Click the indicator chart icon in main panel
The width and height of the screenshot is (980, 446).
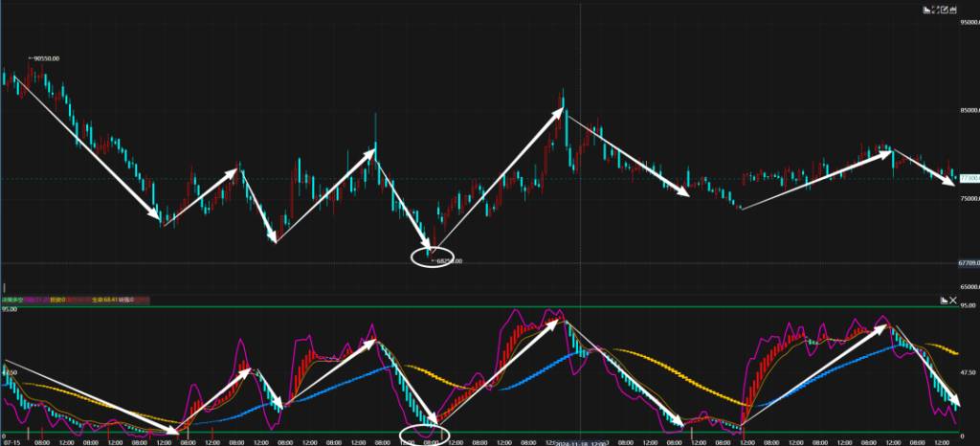[x=928, y=10]
